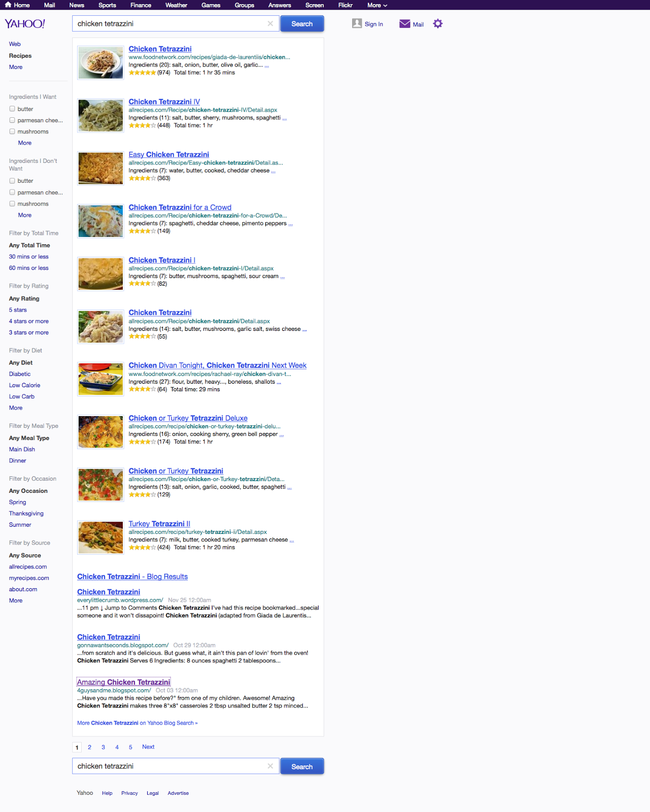Check parmesan cheese under Ingredients I Want
Viewport: 650px width, 812px height.
(x=12, y=120)
